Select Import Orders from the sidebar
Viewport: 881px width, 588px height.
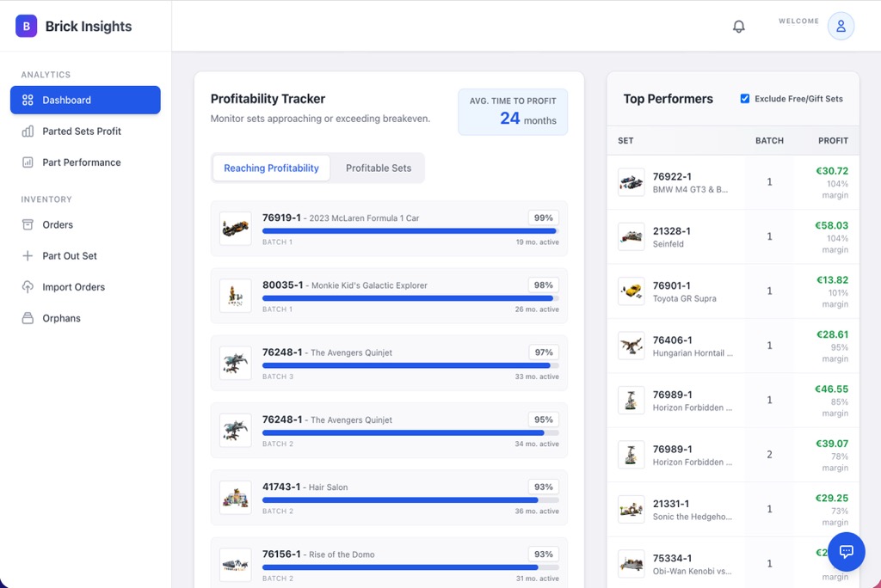point(85,286)
